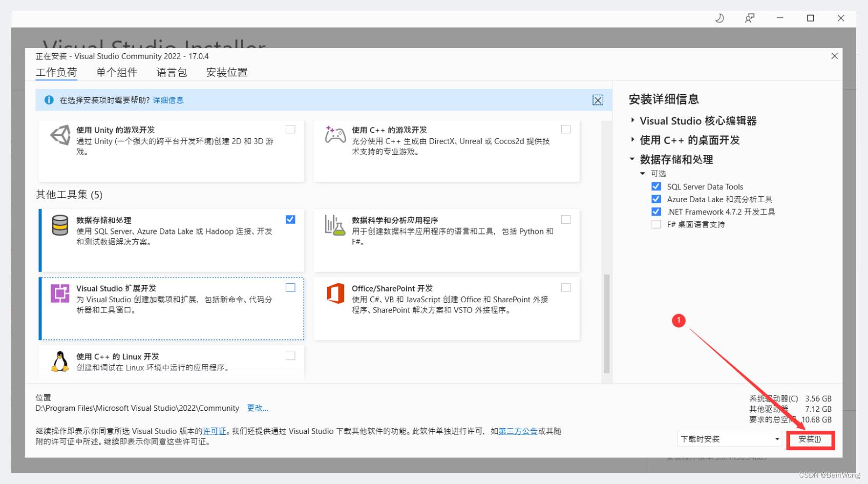Uncheck the data storage and processing workload

point(291,219)
